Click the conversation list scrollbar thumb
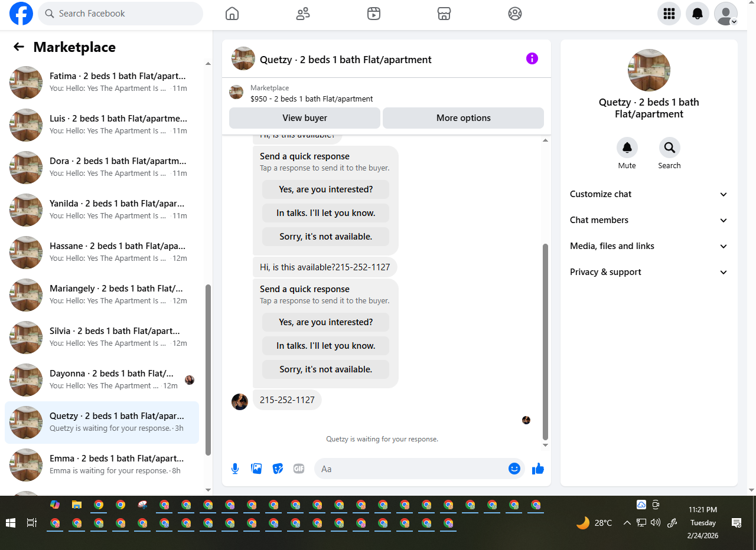The width and height of the screenshot is (756, 550). [x=208, y=369]
